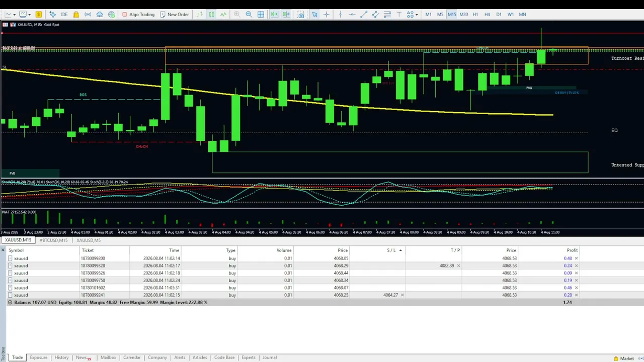Toggle chart auto scroll to end

274,14
